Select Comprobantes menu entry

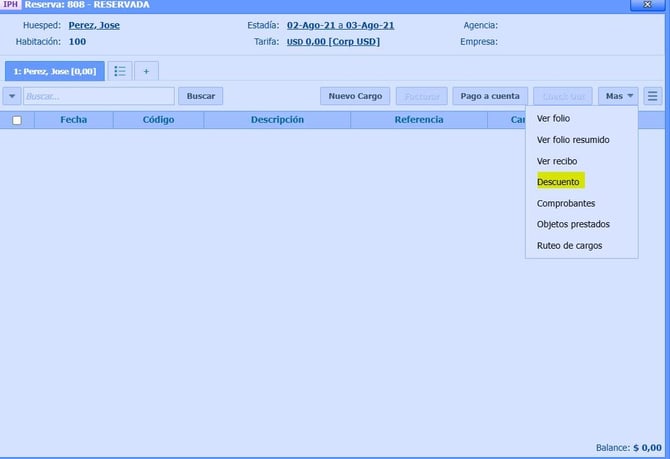[566, 203]
